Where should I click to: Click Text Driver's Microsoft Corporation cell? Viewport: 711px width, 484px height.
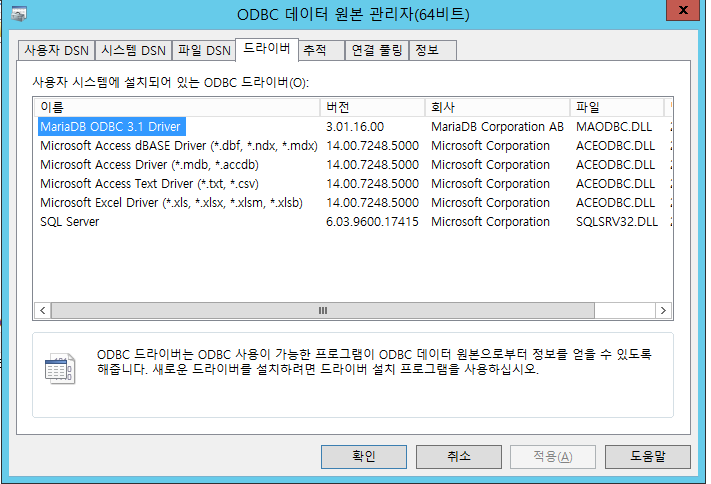(490, 184)
